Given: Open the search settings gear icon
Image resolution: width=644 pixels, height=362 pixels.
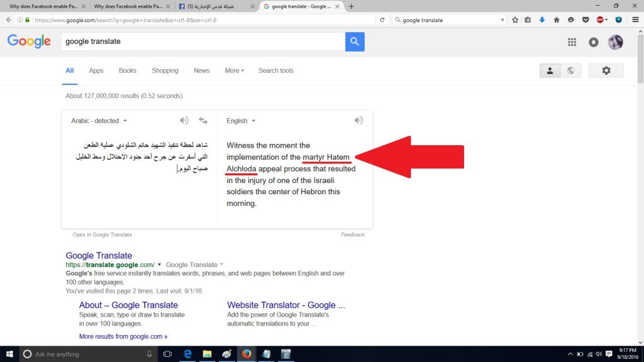Looking at the screenshot, I should tap(606, 70).
